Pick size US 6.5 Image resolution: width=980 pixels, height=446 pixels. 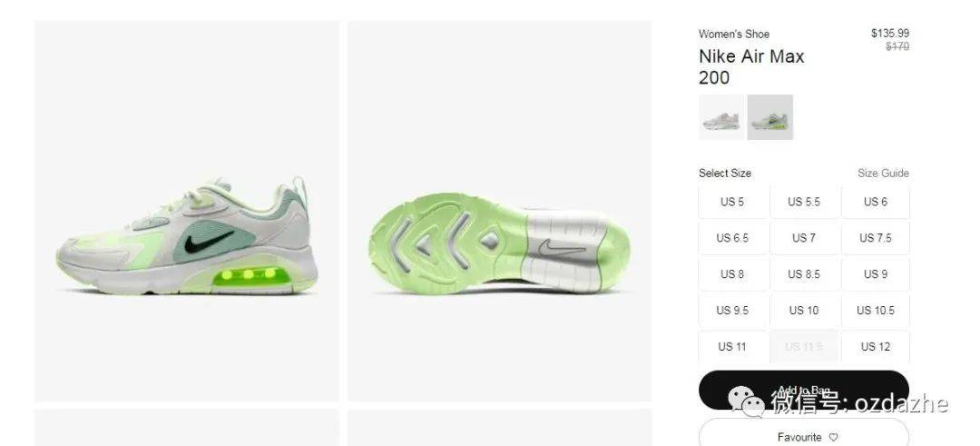coord(732,238)
